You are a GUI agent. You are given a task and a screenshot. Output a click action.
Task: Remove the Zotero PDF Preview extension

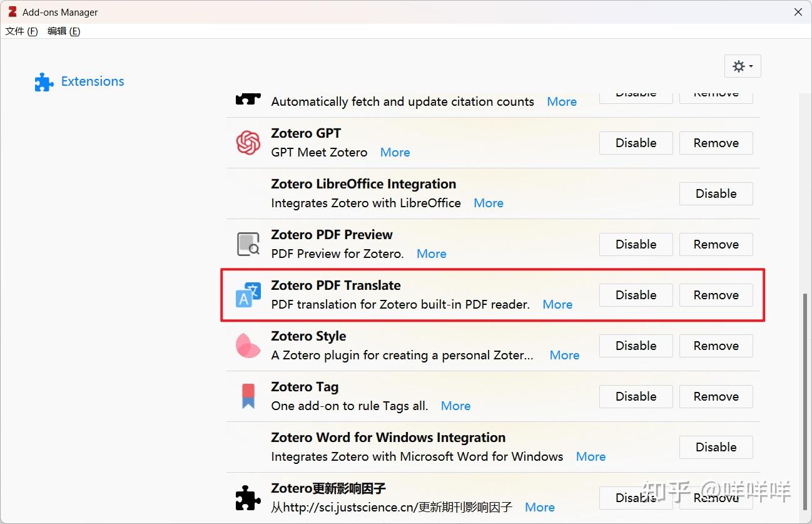pos(716,244)
